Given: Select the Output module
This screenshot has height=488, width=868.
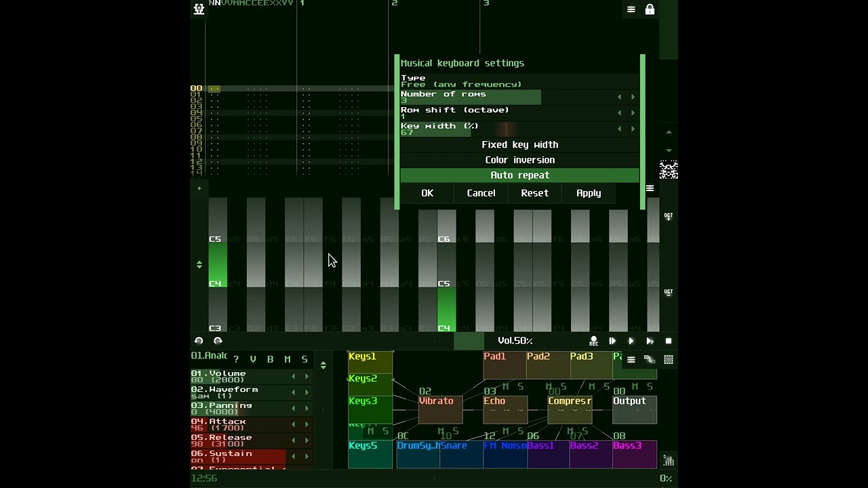Looking at the screenshot, I should point(635,409).
